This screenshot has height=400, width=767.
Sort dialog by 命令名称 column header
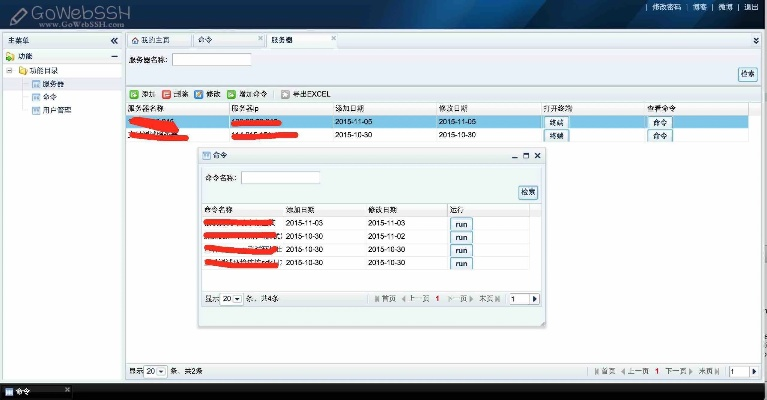pos(243,210)
